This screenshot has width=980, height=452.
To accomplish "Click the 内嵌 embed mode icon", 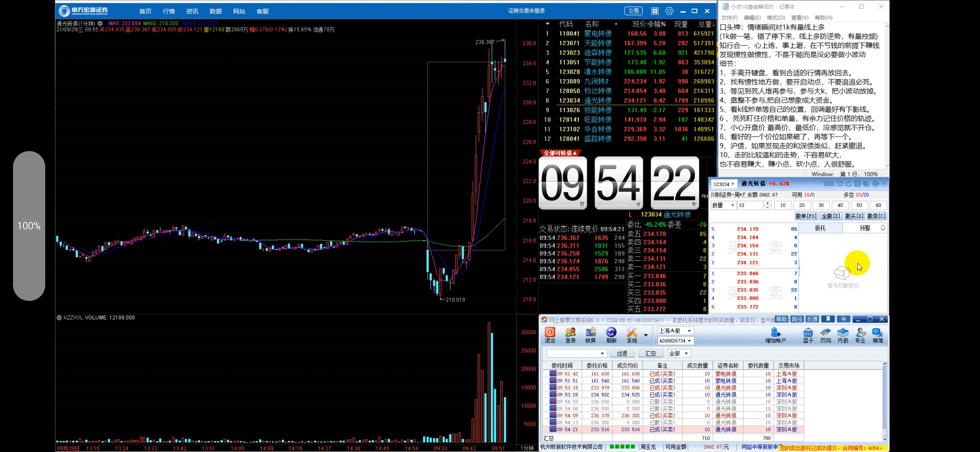I will pos(843,335).
